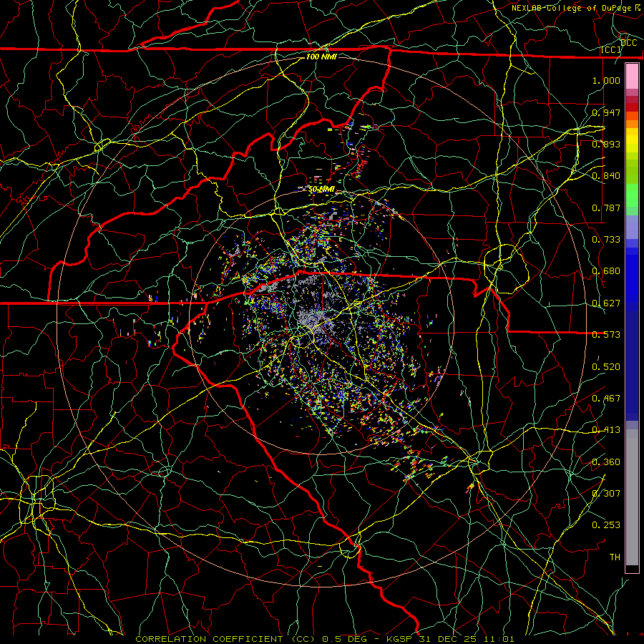Viewport: 644px width, 644px height.
Task: Pick the pink segment of the color bar
Action: [x=632, y=77]
